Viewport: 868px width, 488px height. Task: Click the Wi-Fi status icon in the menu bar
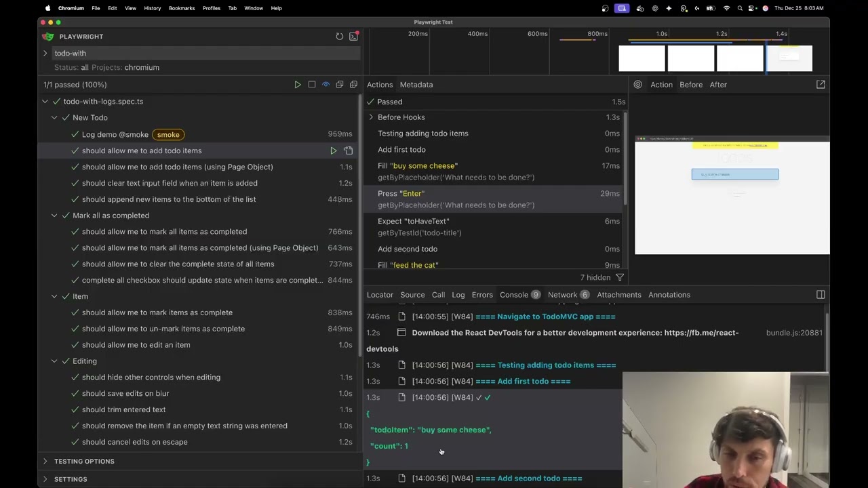point(727,8)
